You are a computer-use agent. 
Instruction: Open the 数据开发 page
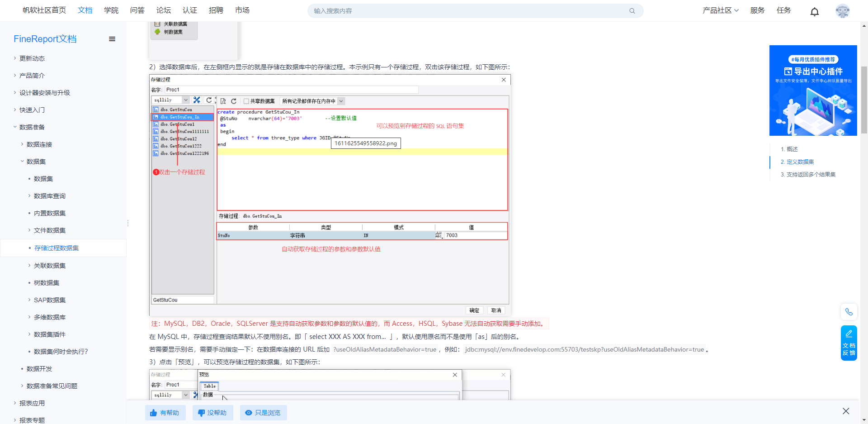pyautogui.click(x=39, y=369)
